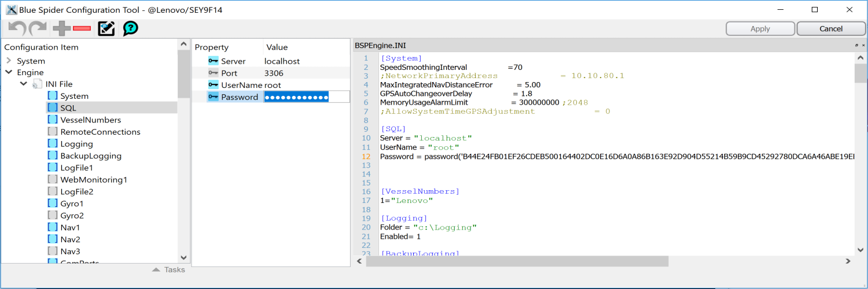Click the MemoryUsageAlarmLimit line in editor

[484, 102]
